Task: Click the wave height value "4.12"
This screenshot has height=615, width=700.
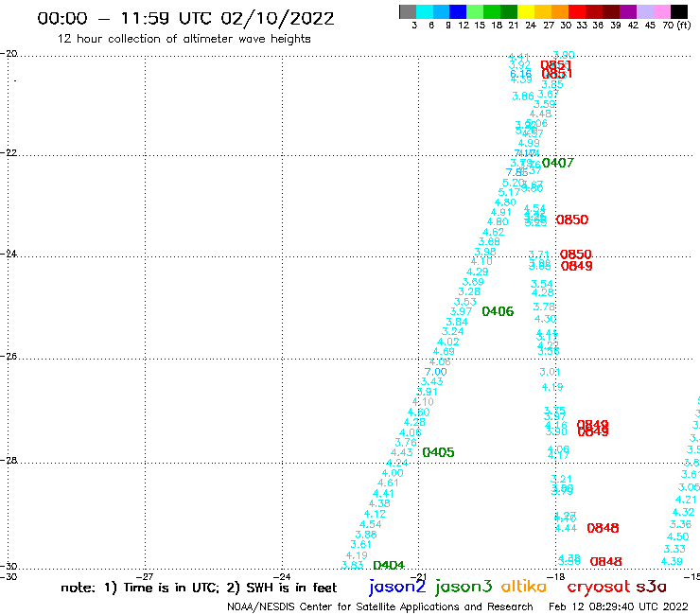Action: click(x=375, y=514)
